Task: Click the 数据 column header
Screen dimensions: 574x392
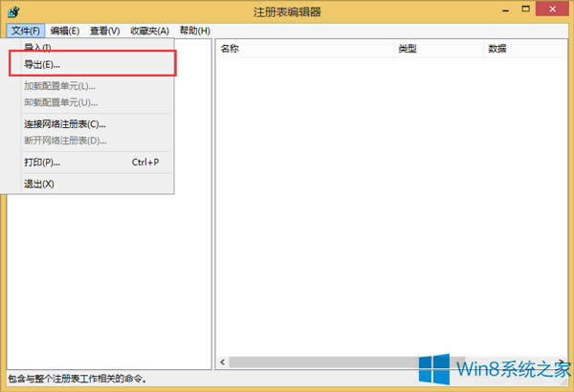Action: [x=526, y=49]
